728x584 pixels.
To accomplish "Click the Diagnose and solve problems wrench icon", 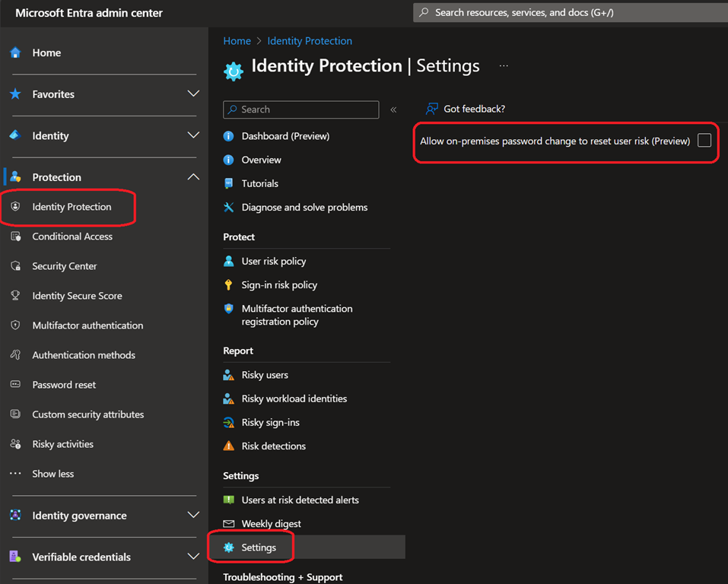I will pos(230,207).
